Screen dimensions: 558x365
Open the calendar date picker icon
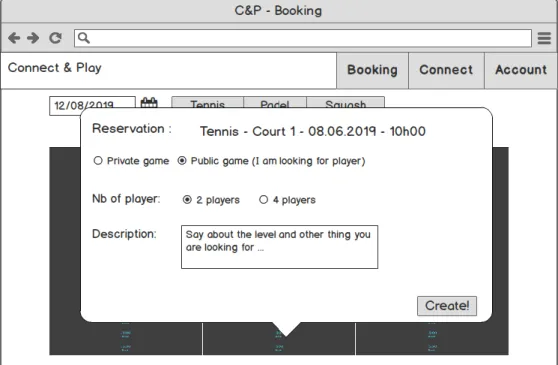[x=149, y=103]
